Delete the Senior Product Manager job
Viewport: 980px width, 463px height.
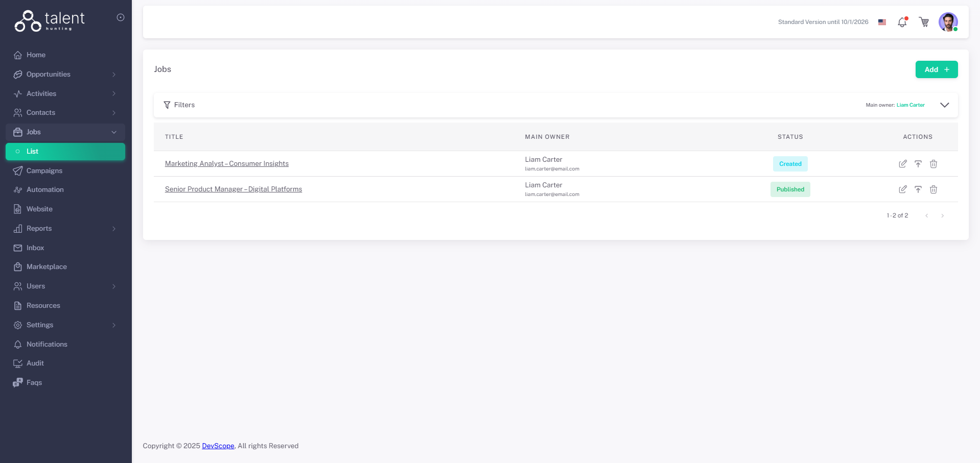pyautogui.click(x=934, y=189)
